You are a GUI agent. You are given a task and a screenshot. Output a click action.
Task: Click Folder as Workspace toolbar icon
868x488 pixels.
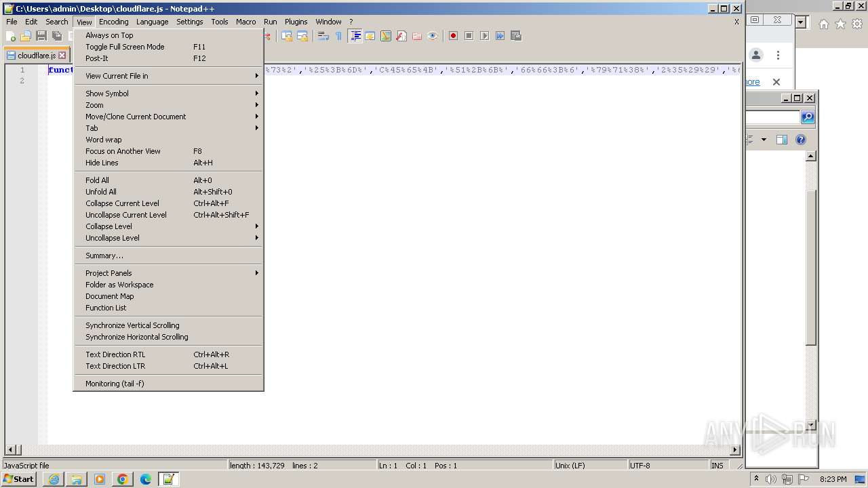(417, 36)
